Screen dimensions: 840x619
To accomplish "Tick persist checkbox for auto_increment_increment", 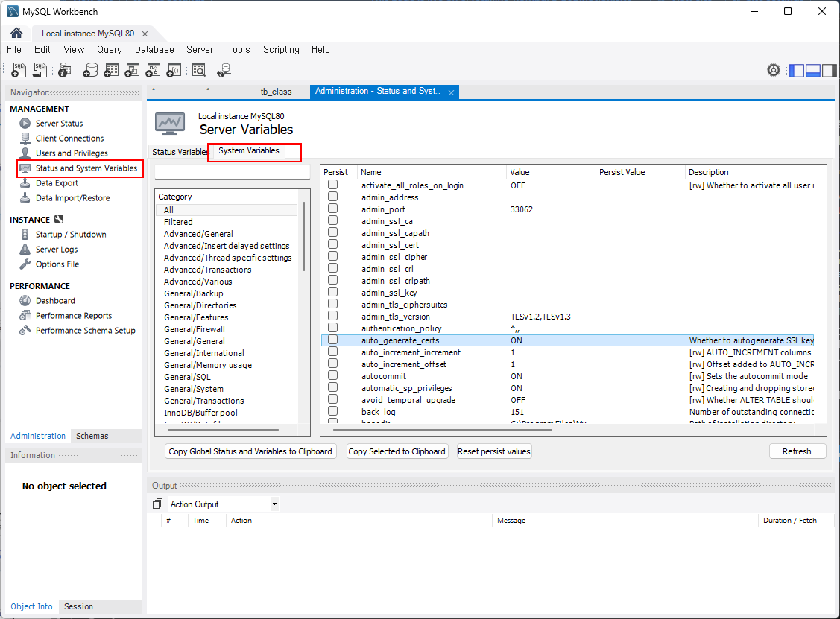I will [x=332, y=352].
